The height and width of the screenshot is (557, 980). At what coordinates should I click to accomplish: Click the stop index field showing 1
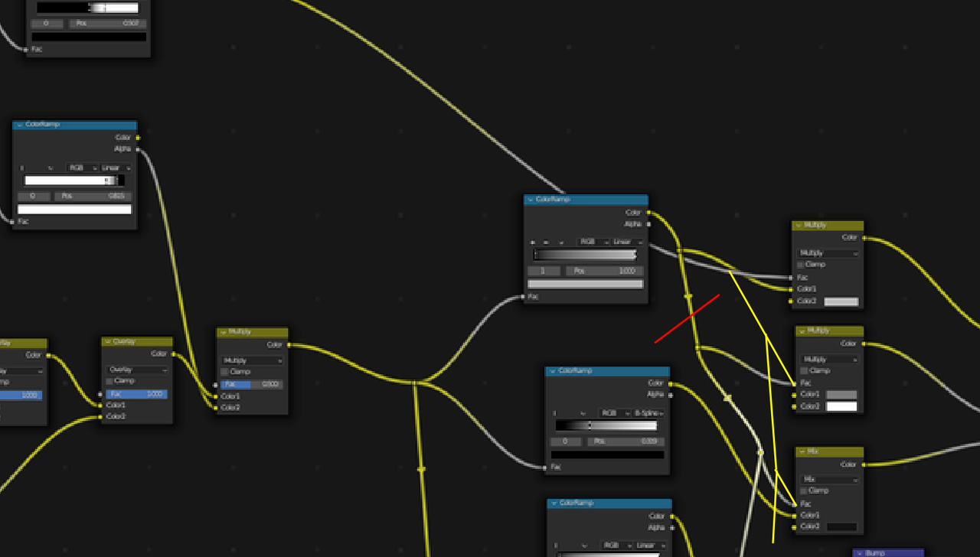click(x=544, y=271)
